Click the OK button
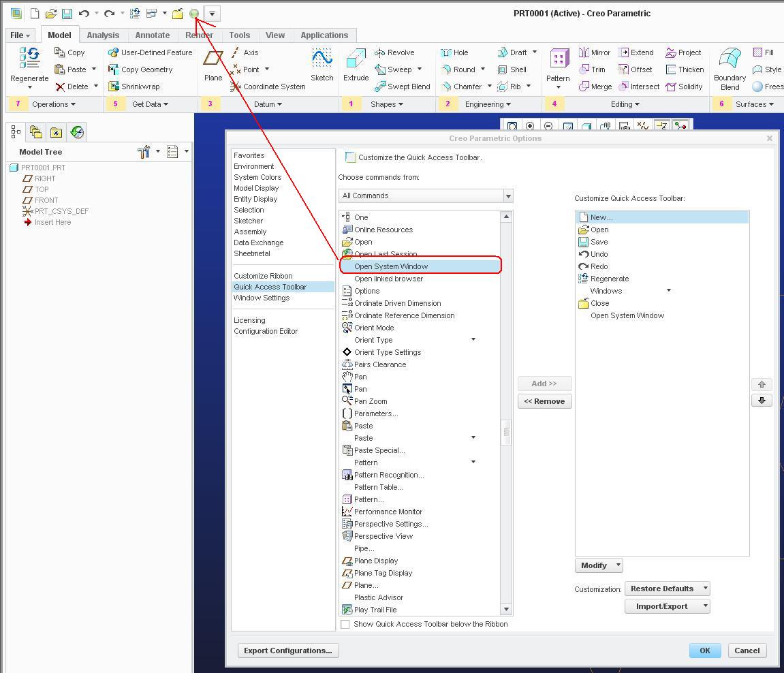 coord(705,651)
